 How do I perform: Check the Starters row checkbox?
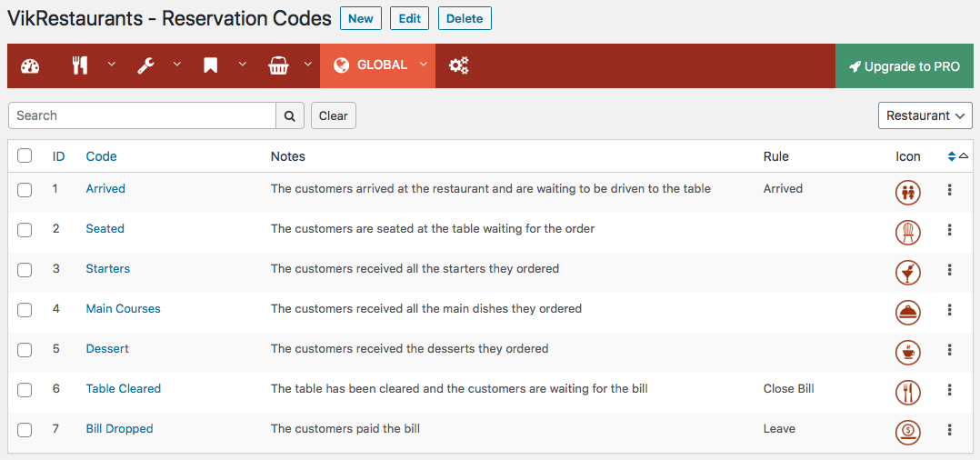(x=25, y=270)
